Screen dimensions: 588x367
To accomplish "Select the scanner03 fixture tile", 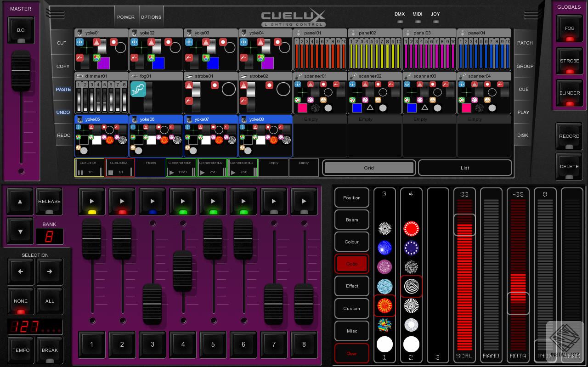I will point(430,93).
